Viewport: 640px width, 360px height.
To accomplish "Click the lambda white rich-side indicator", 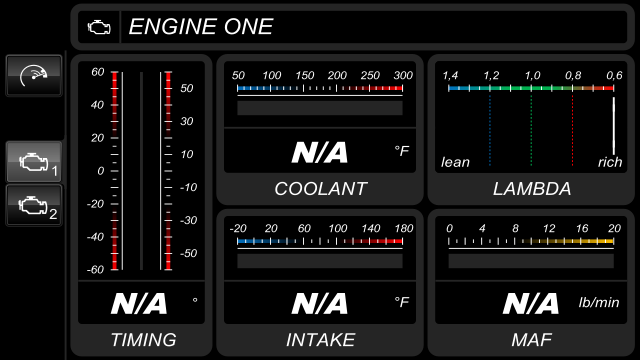I will coord(613,126).
